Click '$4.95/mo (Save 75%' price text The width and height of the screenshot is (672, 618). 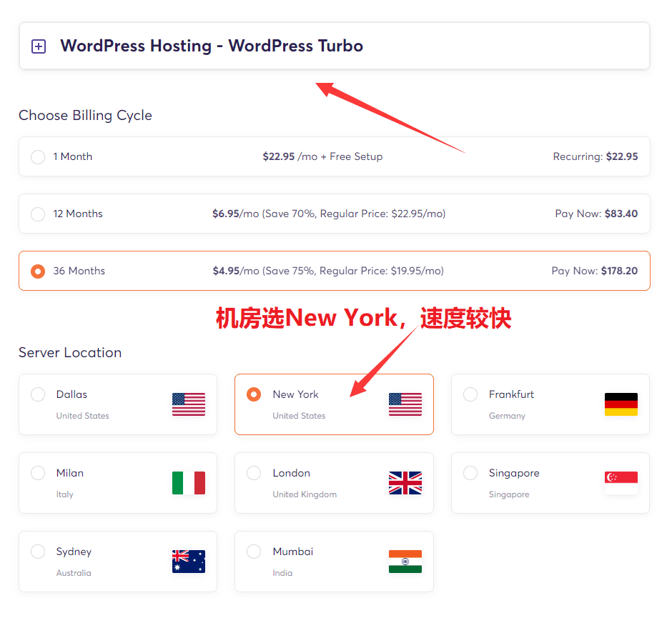click(264, 271)
